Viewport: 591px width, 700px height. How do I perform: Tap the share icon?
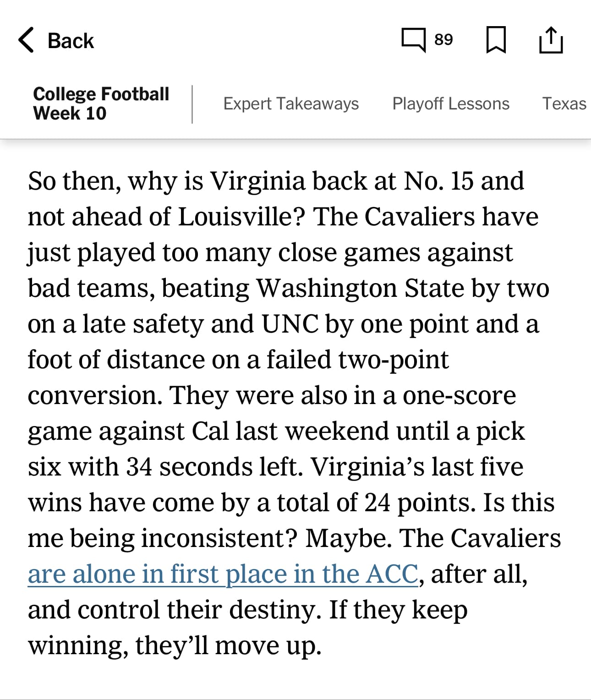[550, 40]
